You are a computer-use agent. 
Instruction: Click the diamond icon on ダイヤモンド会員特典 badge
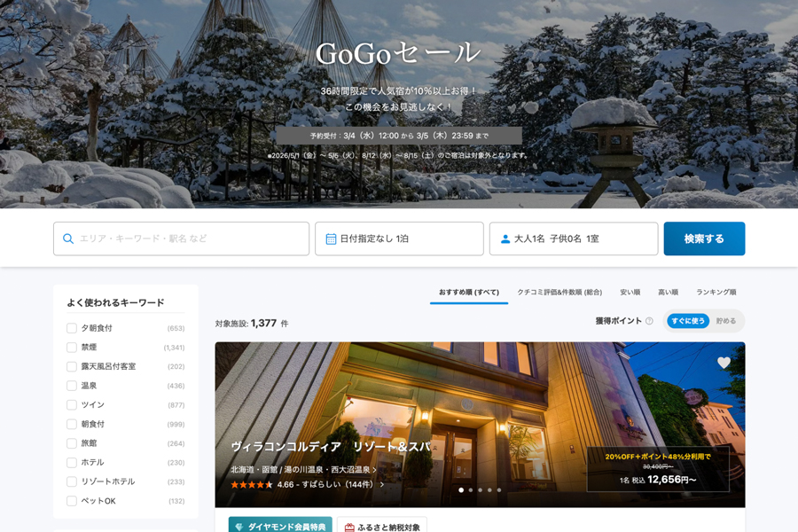[239, 527]
